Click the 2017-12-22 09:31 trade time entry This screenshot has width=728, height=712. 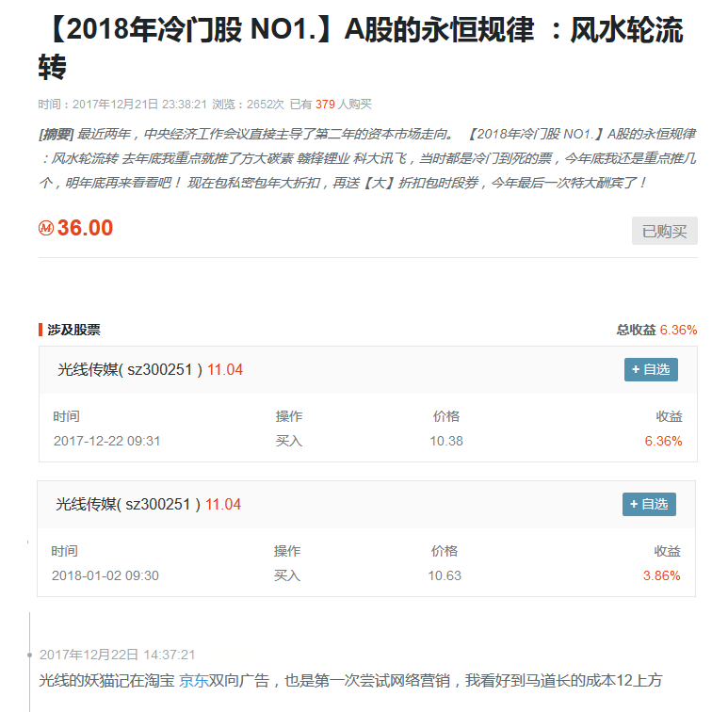[106, 441]
